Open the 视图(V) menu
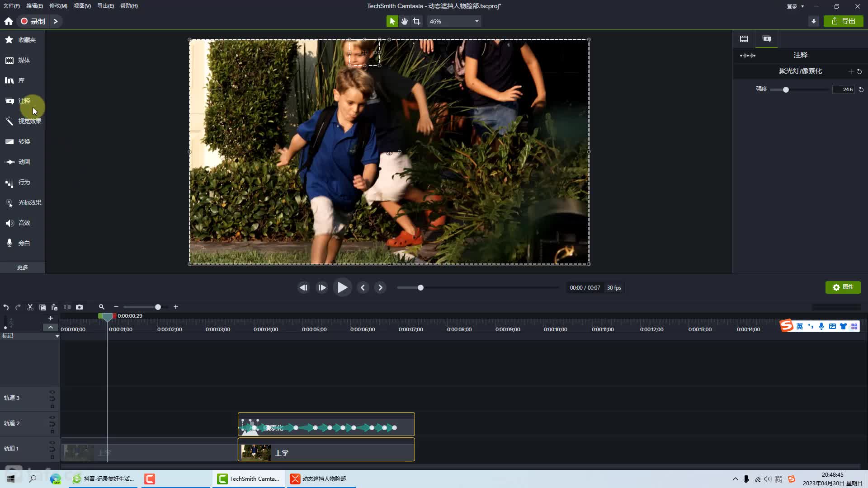Viewport: 868px width, 488px height. tap(82, 6)
